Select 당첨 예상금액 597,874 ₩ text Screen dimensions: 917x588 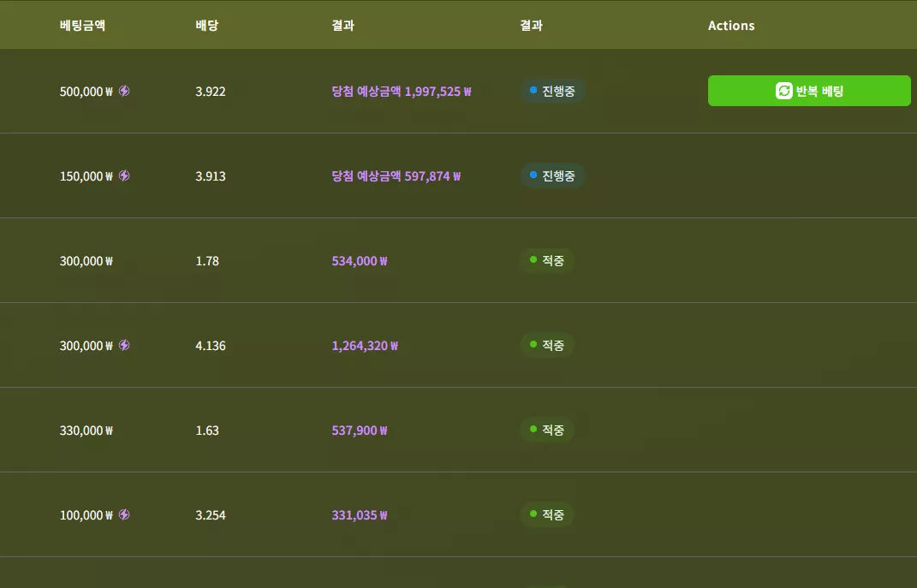396,176
